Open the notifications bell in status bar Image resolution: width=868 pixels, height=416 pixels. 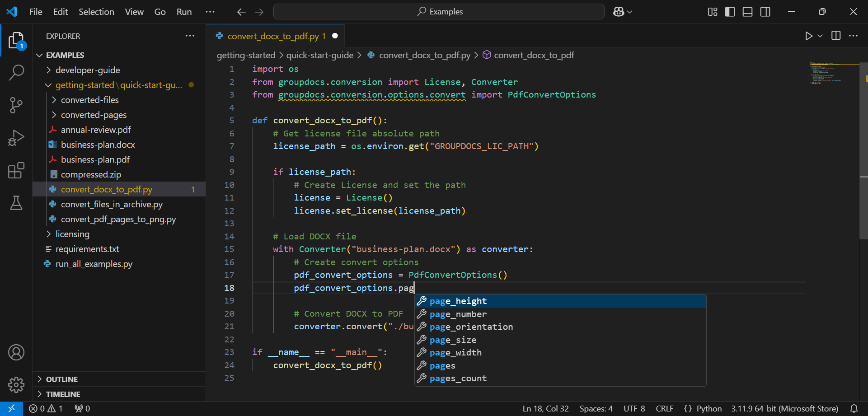coord(854,408)
